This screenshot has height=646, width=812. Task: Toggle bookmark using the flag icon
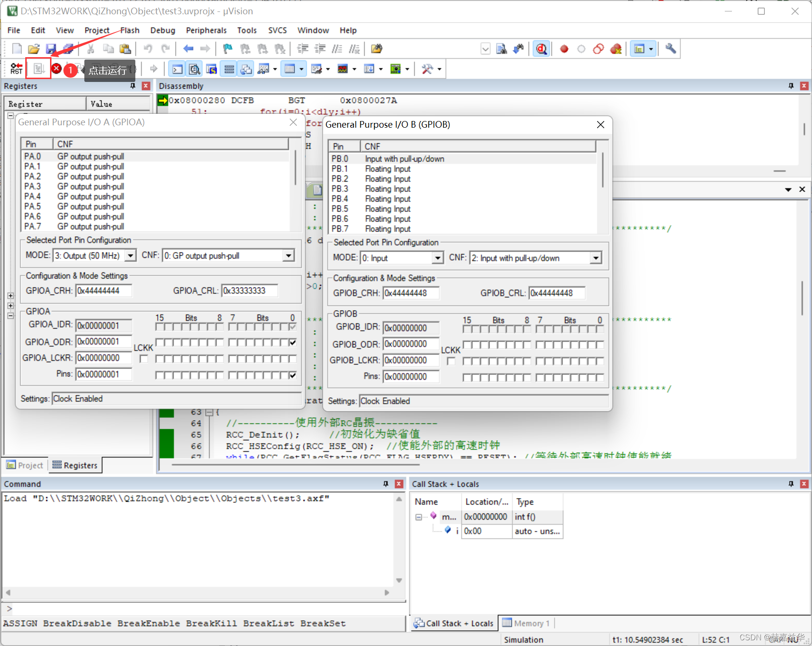[x=228, y=49]
